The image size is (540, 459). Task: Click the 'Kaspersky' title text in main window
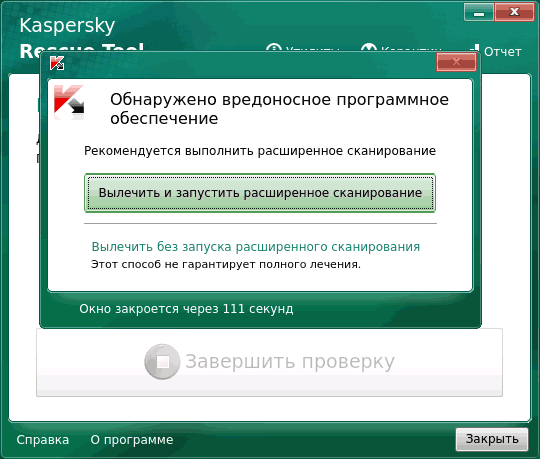pyautogui.click(x=67, y=26)
